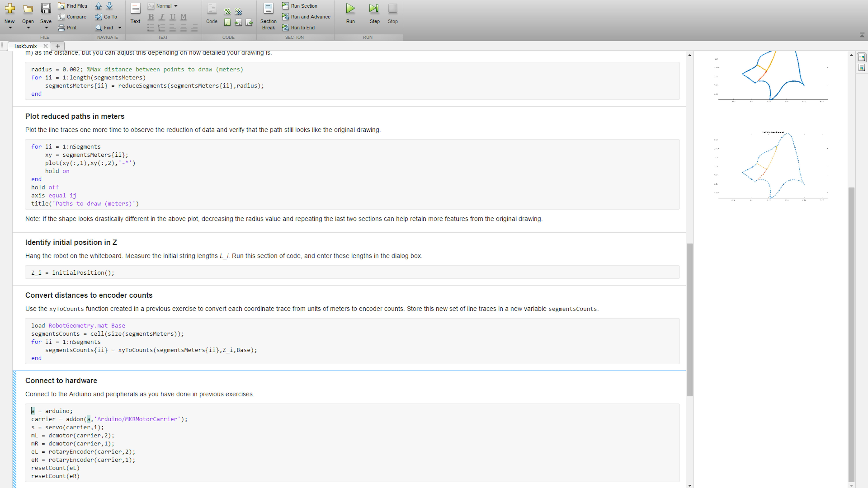Select the Task5.mlx tab
Viewport: 868px width, 488px height.
tap(25, 46)
